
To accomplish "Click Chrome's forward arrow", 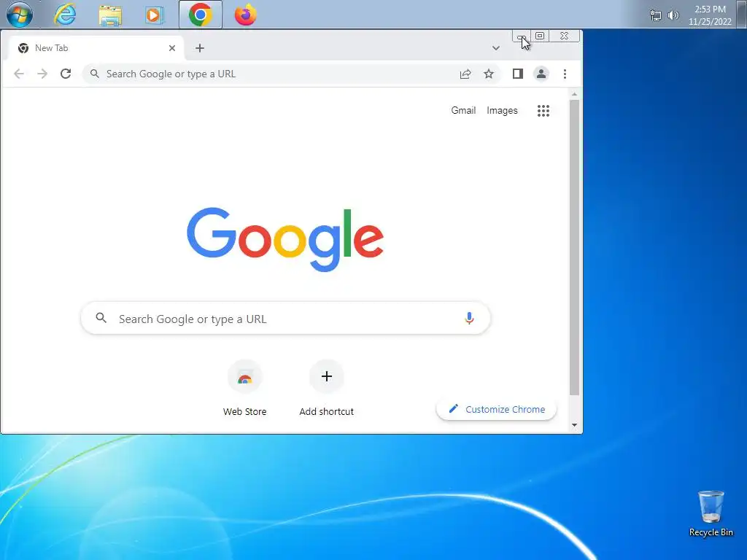I will tap(42, 74).
